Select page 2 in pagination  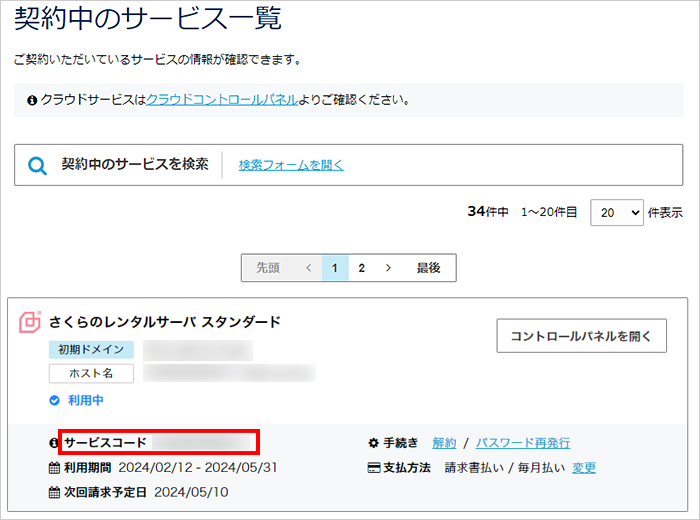pos(362,268)
